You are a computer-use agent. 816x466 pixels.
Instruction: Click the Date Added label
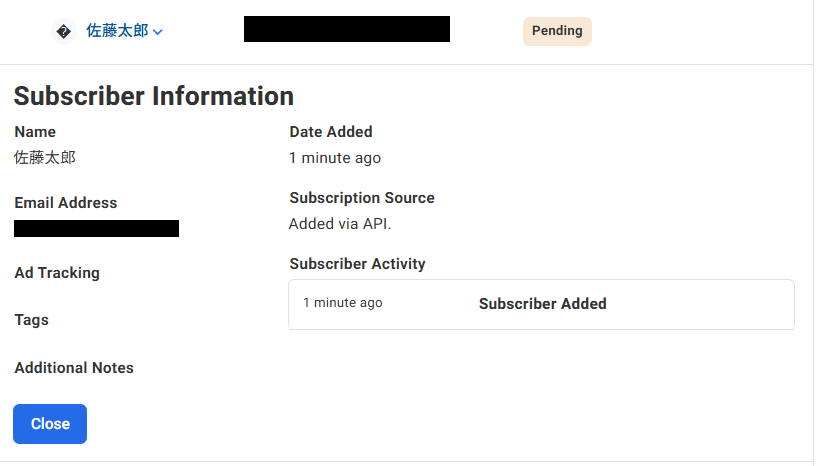tap(330, 132)
